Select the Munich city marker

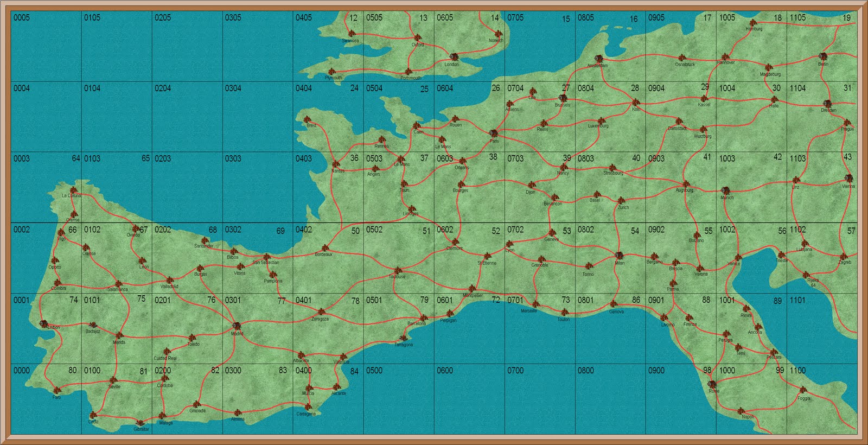[x=726, y=190]
